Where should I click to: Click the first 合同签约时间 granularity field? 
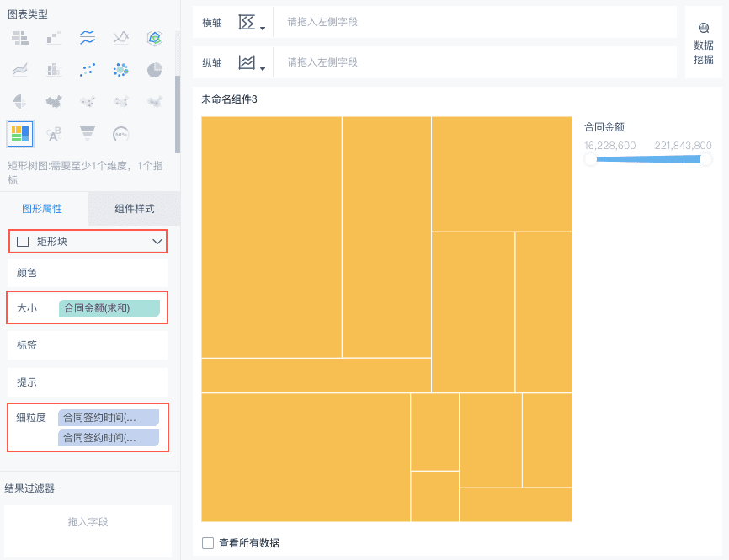coord(109,418)
